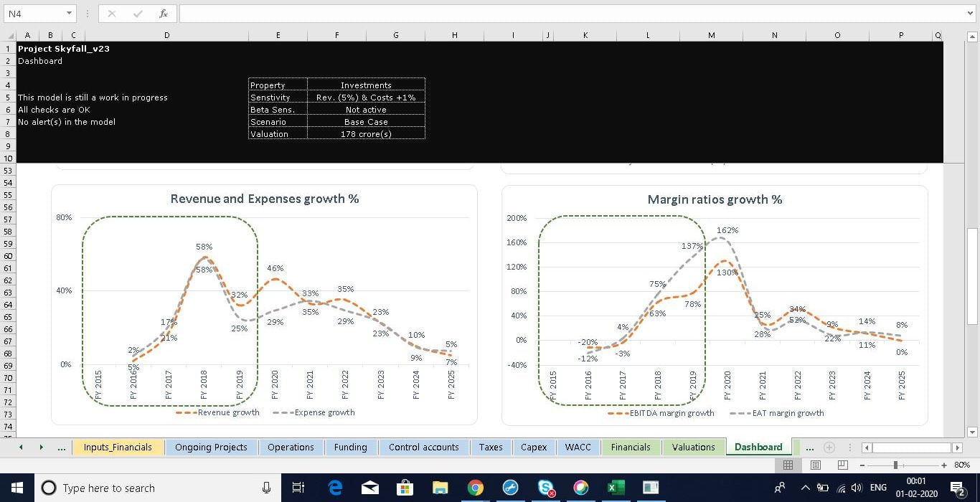
Task: Select the column D header
Action: (x=166, y=35)
